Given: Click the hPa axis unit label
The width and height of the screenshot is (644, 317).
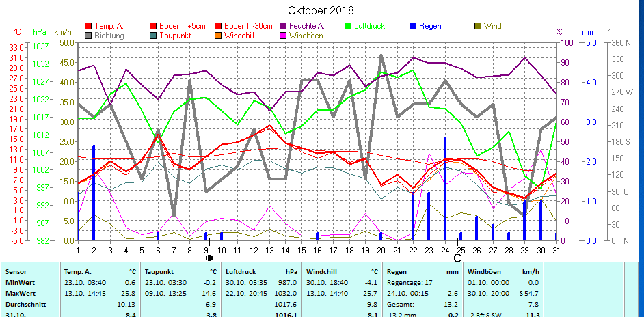Looking at the screenshot, I should tap(40, 32).
